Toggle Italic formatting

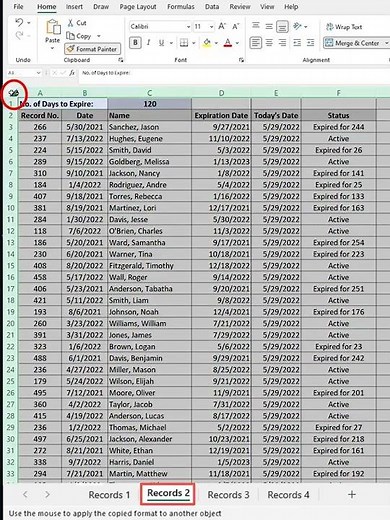[148, 43]
